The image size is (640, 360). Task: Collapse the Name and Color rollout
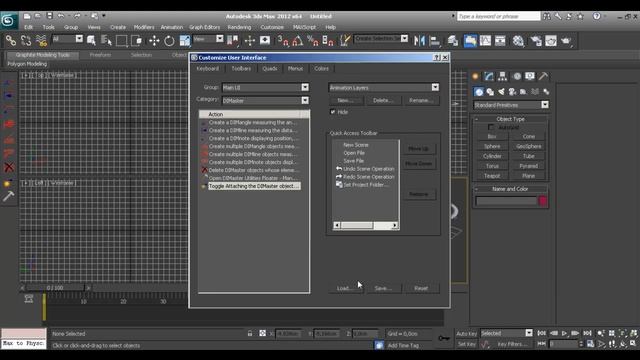pyautogui.click(x=510, y=189)
